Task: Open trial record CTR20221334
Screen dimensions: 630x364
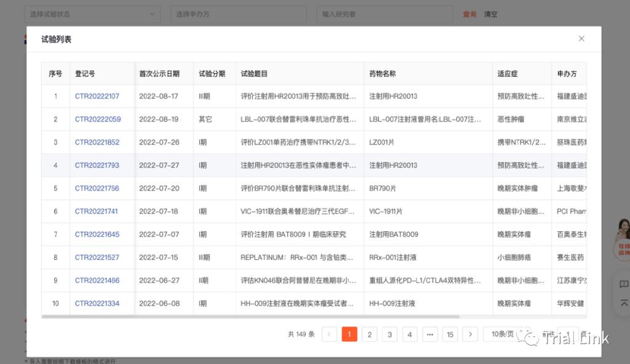Action: coord(97,303)
